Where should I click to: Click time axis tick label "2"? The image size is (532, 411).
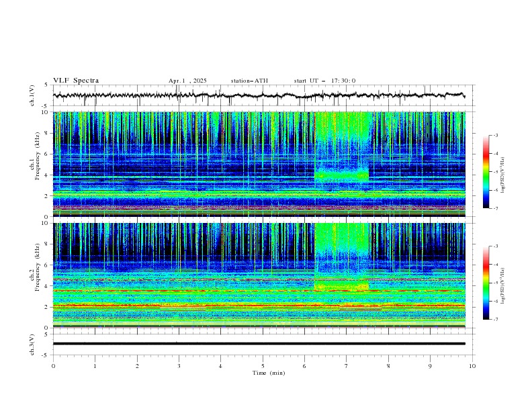[137, 366]
